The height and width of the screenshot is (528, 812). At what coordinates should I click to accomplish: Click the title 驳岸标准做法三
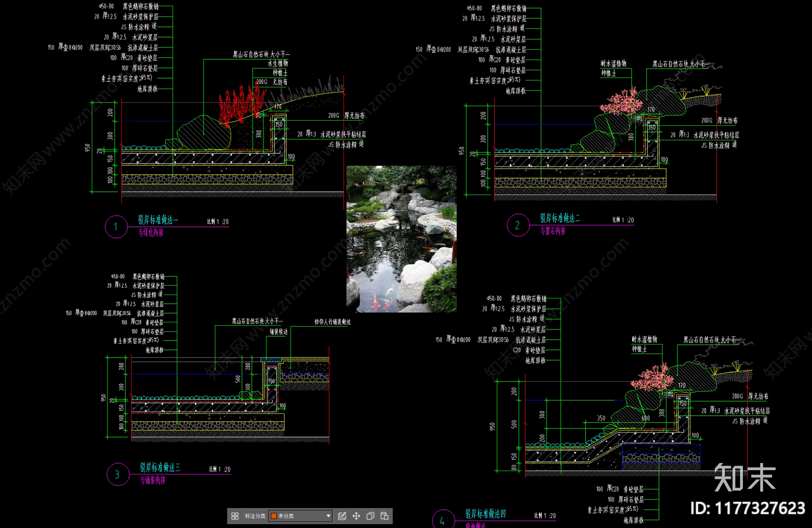coord(160,468)
